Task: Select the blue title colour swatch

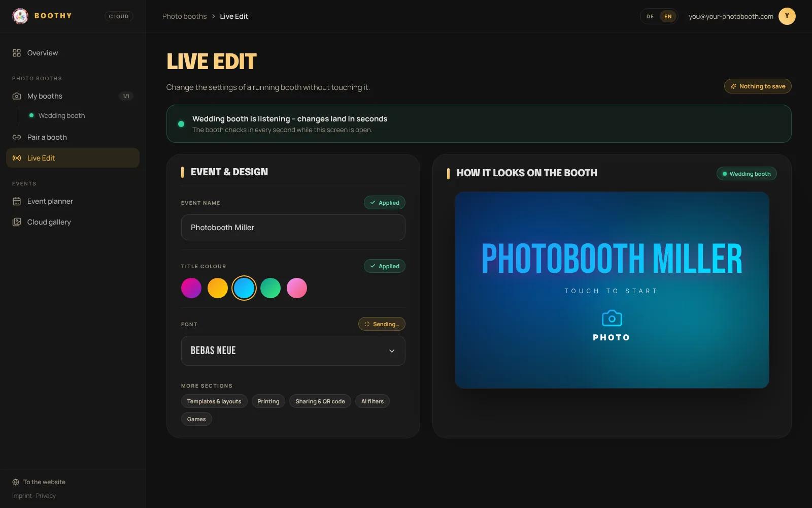Action: [244, 288]
